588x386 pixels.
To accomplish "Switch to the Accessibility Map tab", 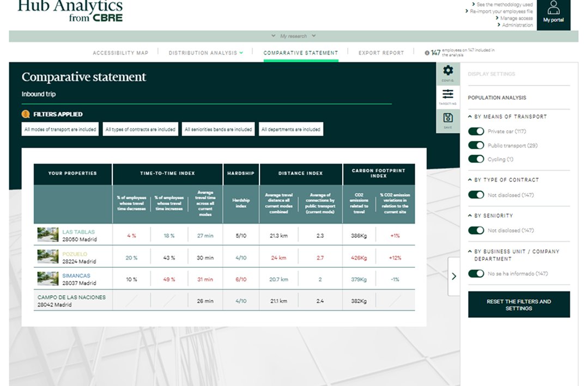I will [x=120, y=53].
